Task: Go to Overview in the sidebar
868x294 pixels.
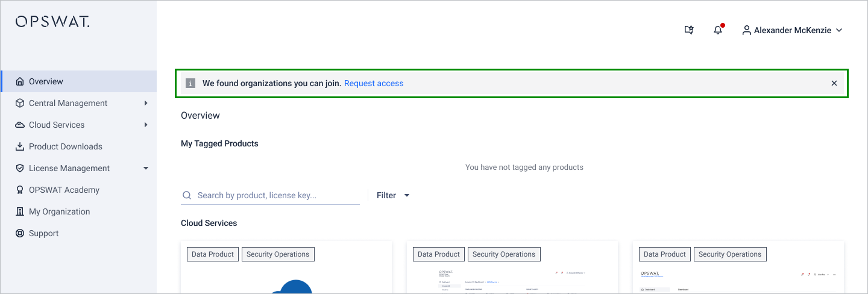Action: tap(78, 81)
